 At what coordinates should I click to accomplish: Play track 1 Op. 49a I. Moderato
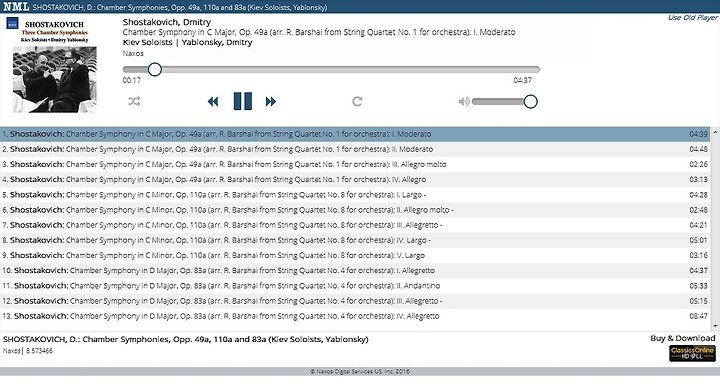click(x=355, y=134)
